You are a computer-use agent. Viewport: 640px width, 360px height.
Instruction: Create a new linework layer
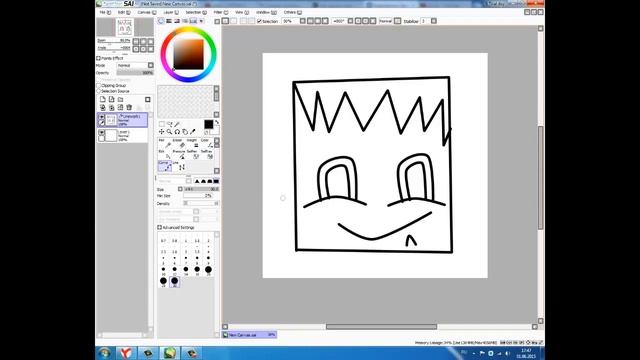(111, 100)
